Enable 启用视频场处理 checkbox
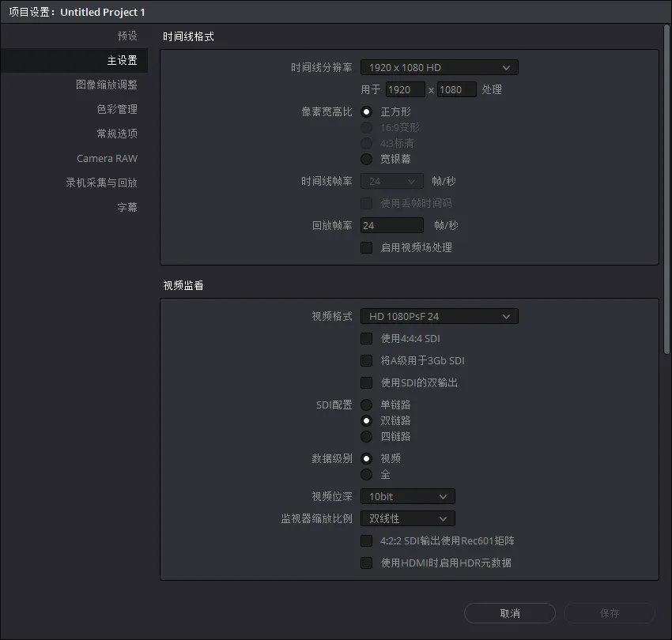 coord(366,247)
